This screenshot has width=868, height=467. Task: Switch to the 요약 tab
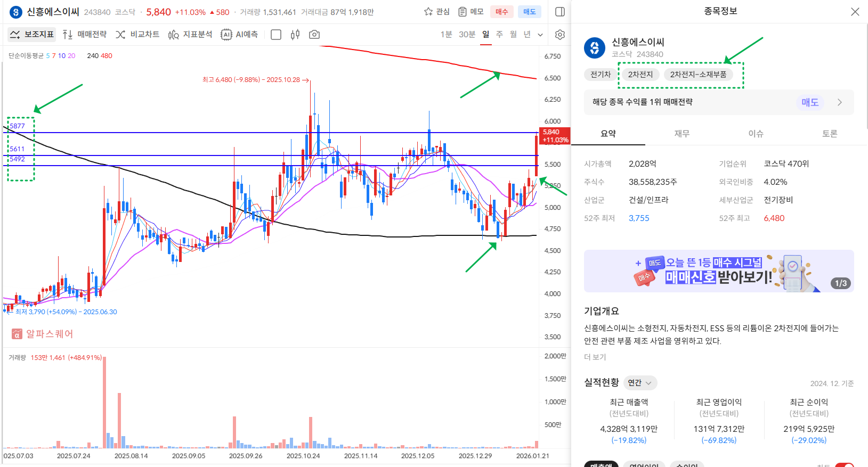tap(608, 134)
